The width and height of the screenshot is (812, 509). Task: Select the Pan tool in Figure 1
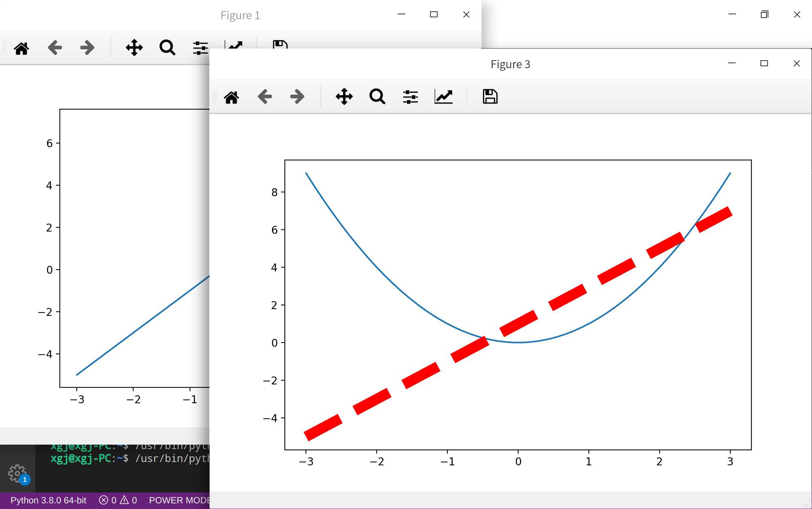tap(134, 48)
